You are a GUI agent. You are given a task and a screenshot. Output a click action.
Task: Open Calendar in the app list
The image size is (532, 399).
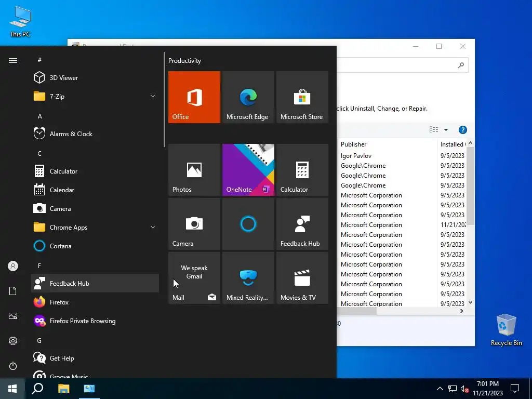click(95, 190)
